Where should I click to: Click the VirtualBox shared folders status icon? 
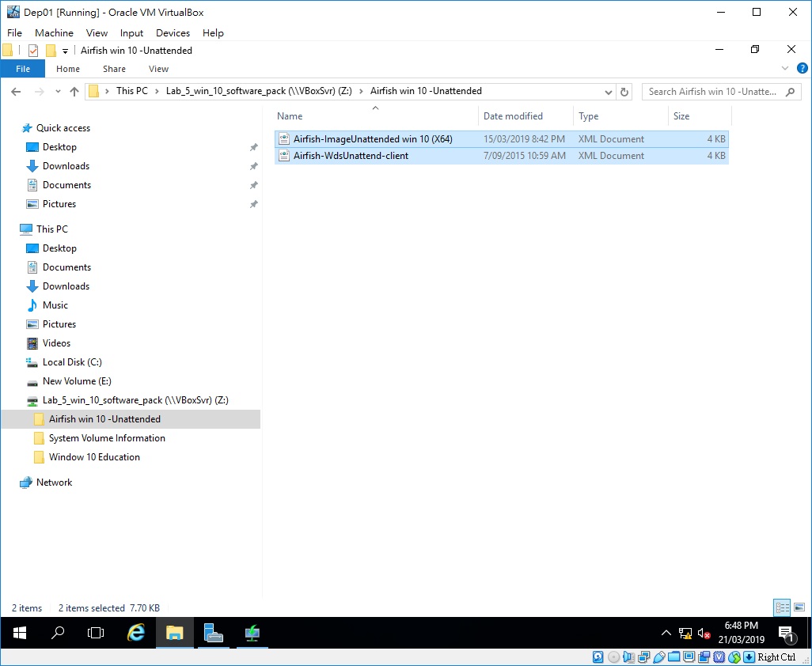(674, 657)
